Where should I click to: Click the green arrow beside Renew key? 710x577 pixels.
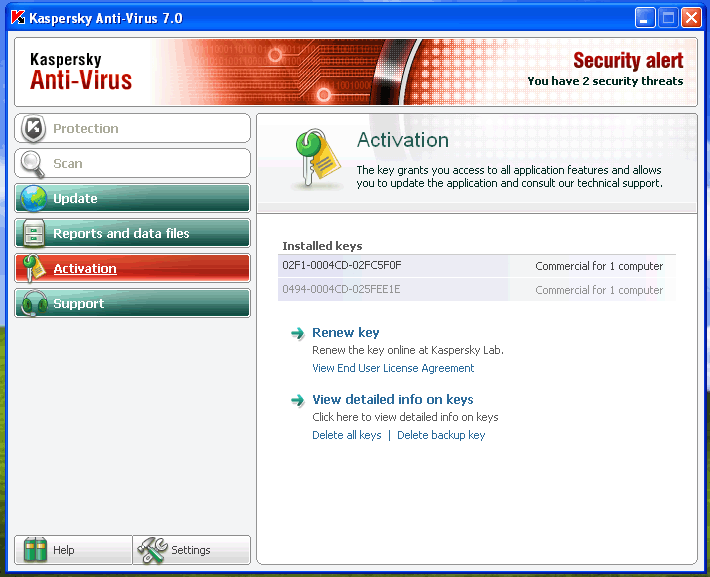[297, 334]
